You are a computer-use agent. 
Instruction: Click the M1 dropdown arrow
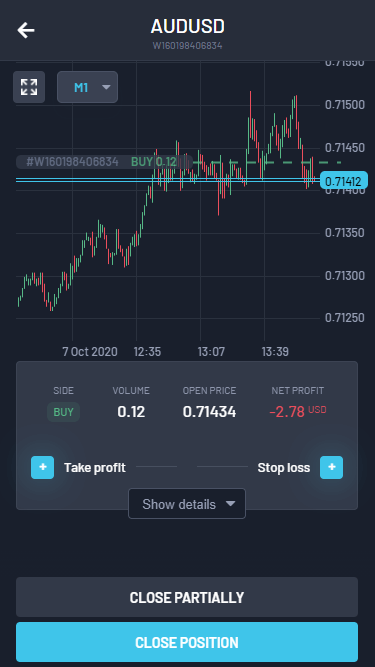coord(106,87)
